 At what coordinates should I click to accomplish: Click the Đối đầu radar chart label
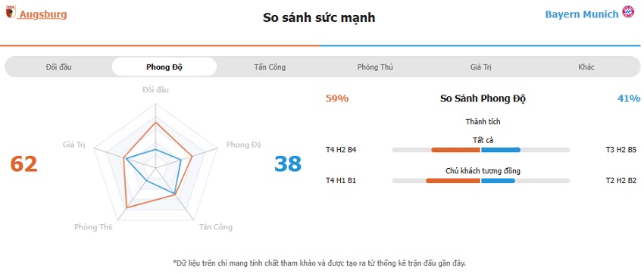coord(155,90)
